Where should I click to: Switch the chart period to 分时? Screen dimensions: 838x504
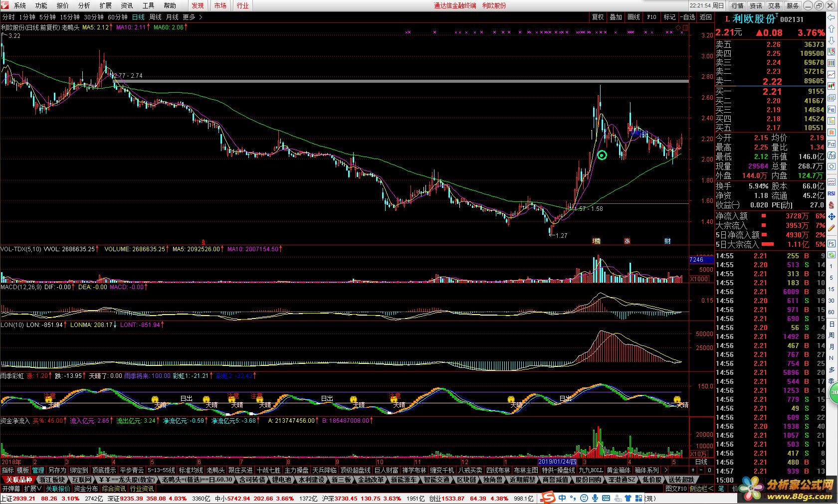[8, 17]
